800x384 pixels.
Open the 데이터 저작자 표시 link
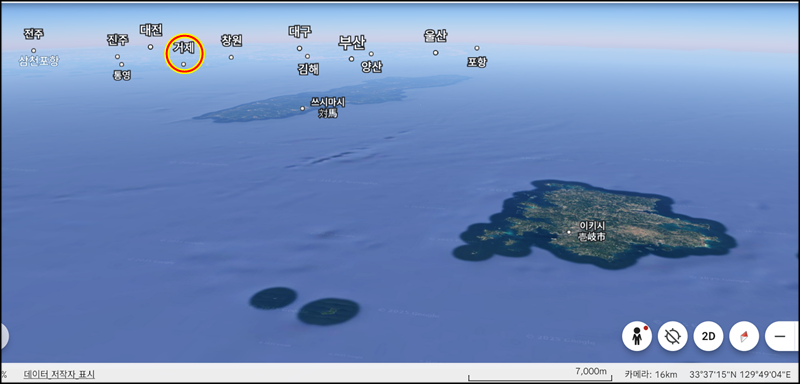[x=59, y=374]
